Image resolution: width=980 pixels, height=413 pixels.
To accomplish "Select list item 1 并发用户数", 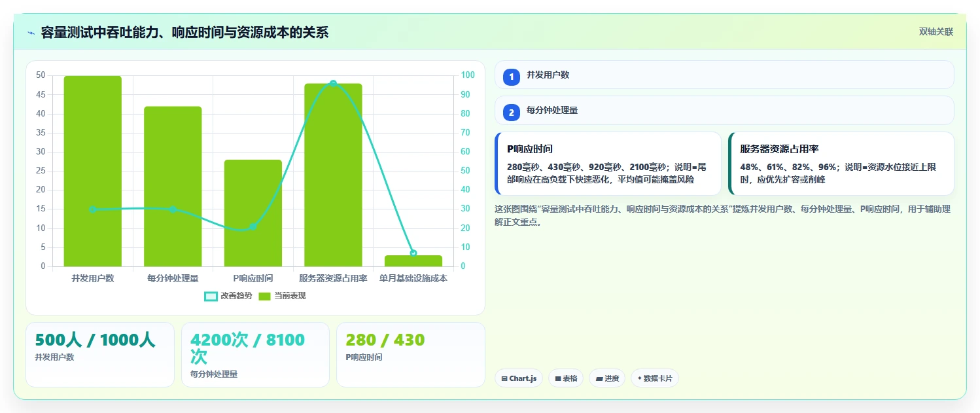I will pos(724,75).
